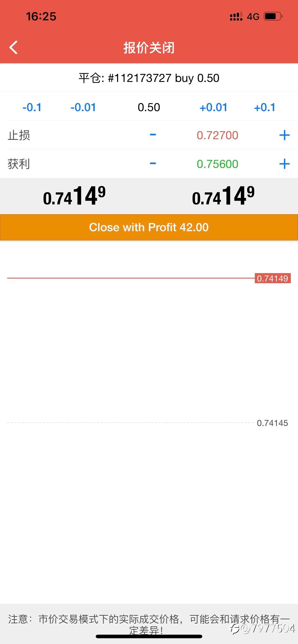Decrease volume by 0.1
The image size is (298, 644).
32,108
